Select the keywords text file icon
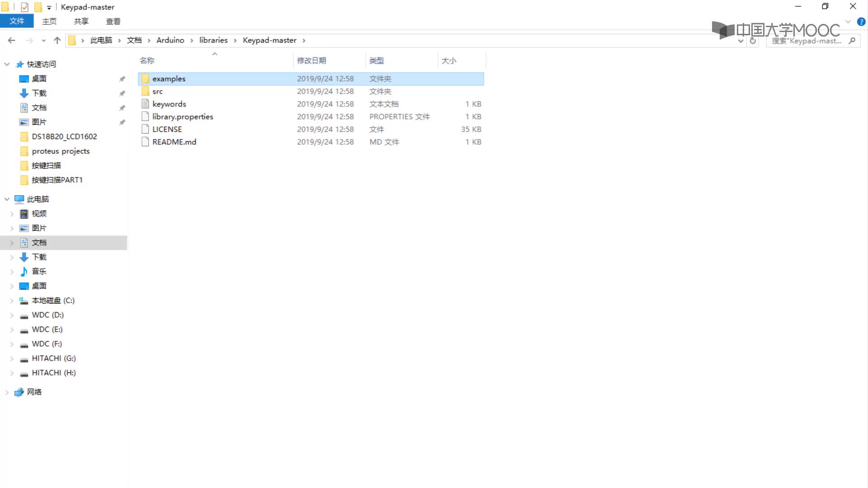This screenshot has height=488, width=868. tap(145, 104)
